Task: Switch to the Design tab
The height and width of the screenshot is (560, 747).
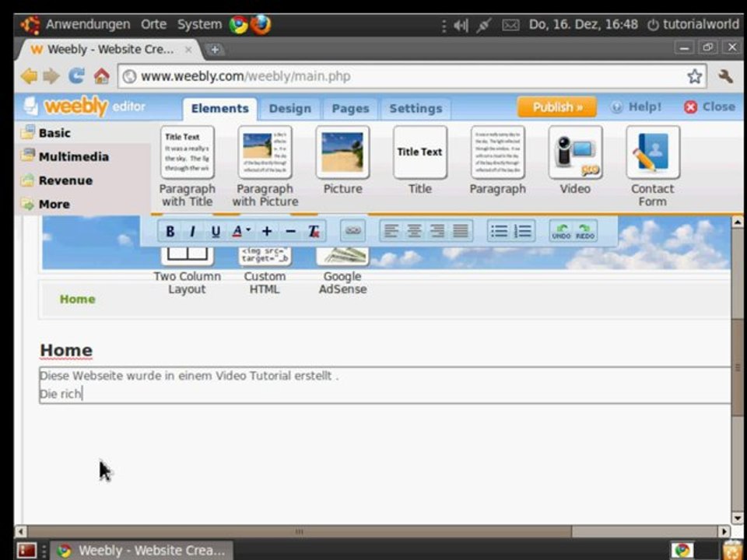Action: tap(289, 109)
